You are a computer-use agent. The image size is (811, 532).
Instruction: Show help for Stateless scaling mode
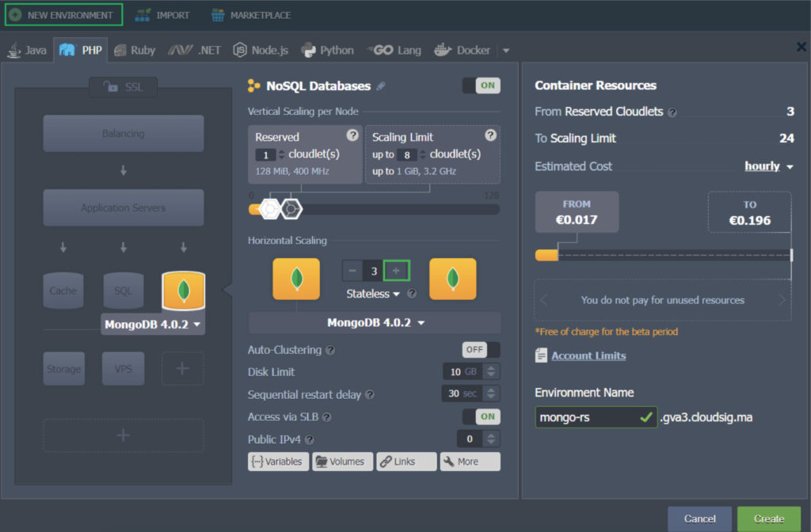(x=412, y=294)
